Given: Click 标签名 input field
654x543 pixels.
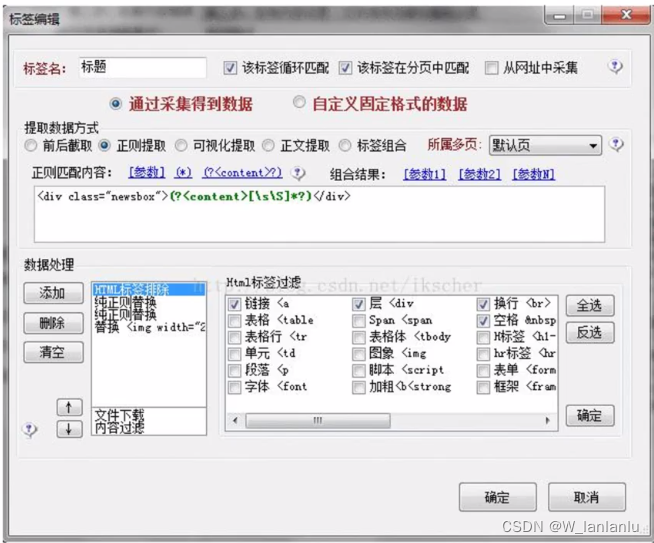Looking at the screenshot, I should pyautogui.click(x=143, y=68).
